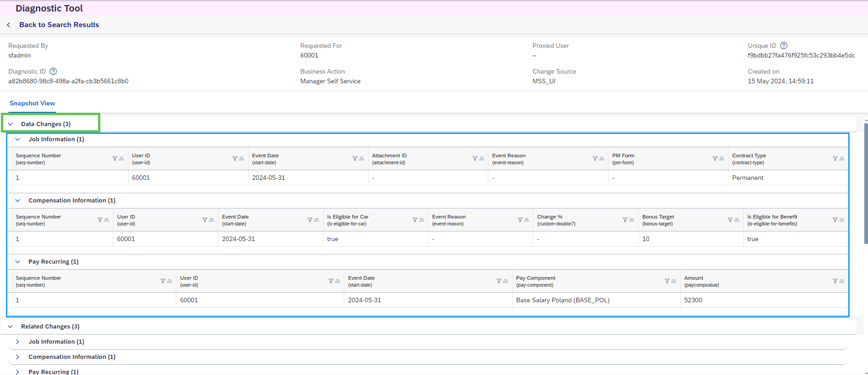Select 'Base Salary Poland (BASE_POL)' cell
This screenshot has height=375, width=868.
(x=563, y=300)
